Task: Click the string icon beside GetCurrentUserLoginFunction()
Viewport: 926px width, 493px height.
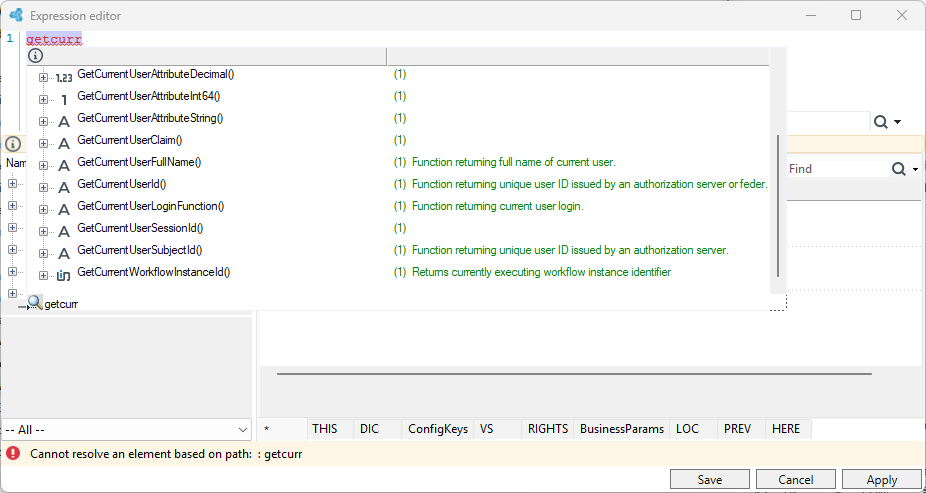Action: (x=64, y=210)
